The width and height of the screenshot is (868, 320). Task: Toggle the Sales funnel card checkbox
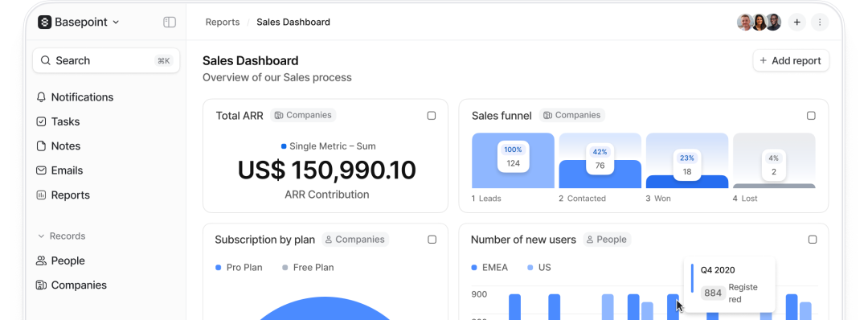pyautogui.click(x=811, y=116)
